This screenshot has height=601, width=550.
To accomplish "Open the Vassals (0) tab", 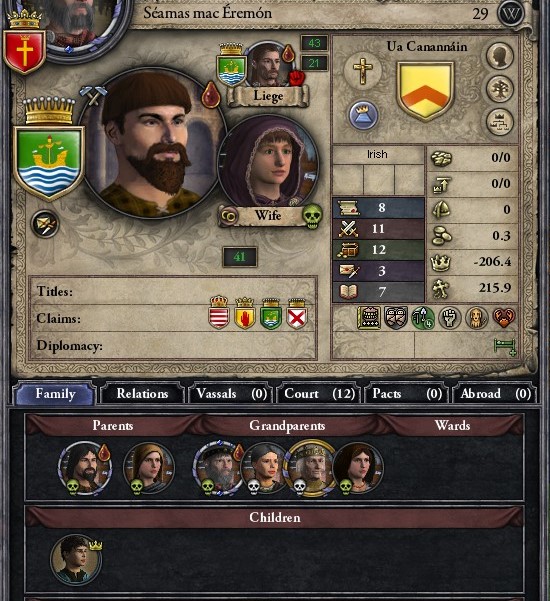I will [231, 394].
